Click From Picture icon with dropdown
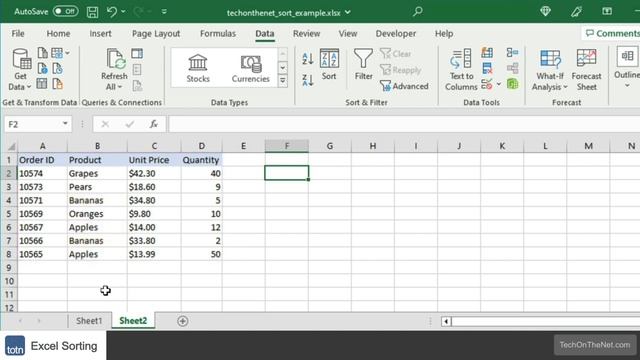This screenshot has height=360, width=640. (60, 53)
